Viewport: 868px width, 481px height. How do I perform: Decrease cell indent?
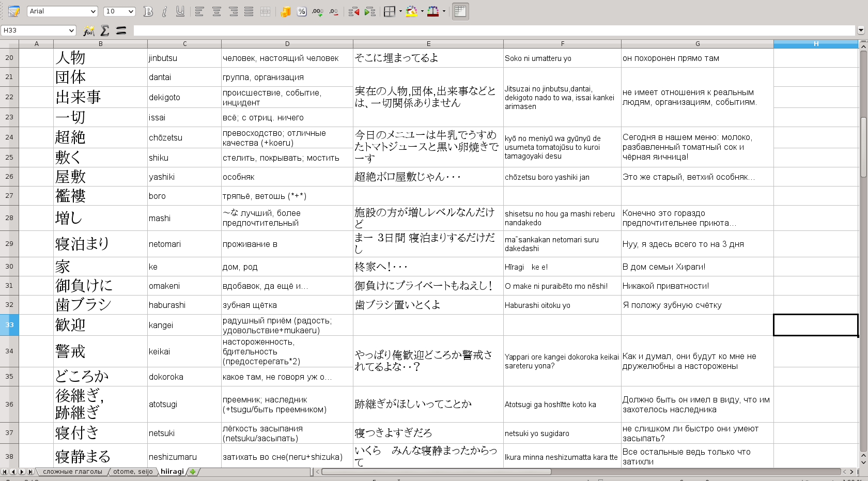coord(354,11)
